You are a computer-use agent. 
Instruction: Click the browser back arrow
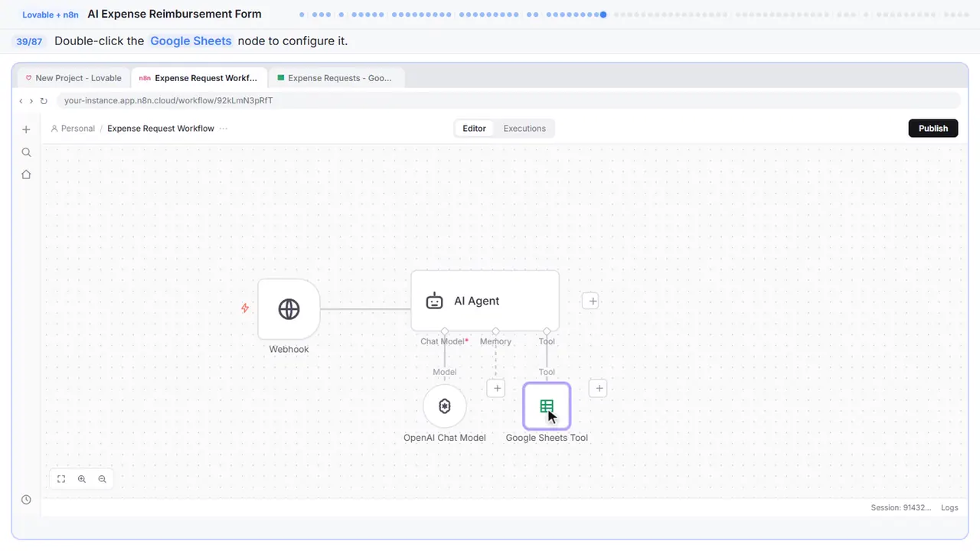click(x=21, y=101)
